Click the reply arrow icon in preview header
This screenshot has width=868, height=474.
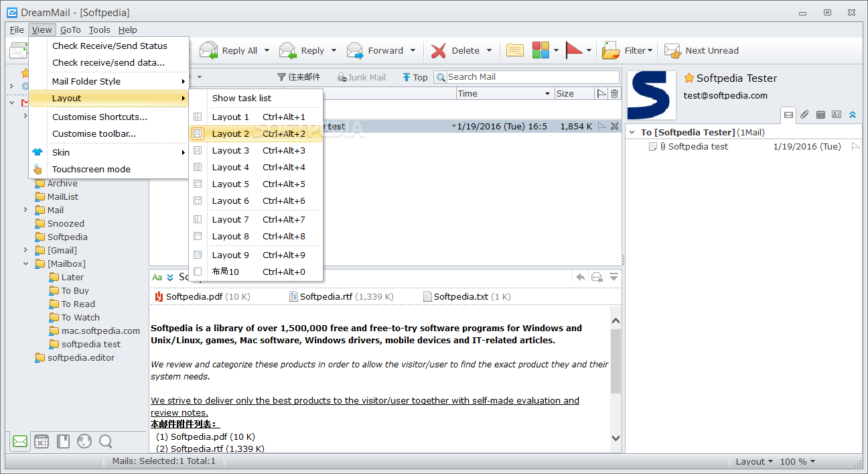coord(581,277)
